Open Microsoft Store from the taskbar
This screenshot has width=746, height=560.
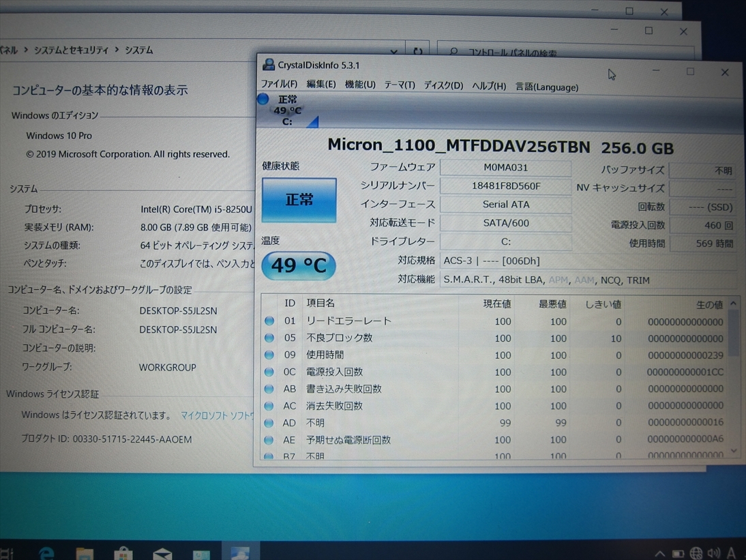[x=123, y=553]
